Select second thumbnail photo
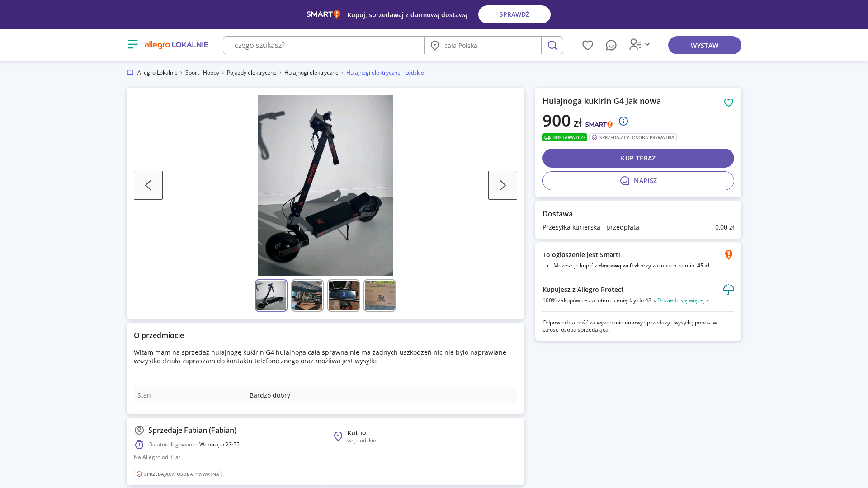This screenshot has height=488, width=868. (307, 296)
